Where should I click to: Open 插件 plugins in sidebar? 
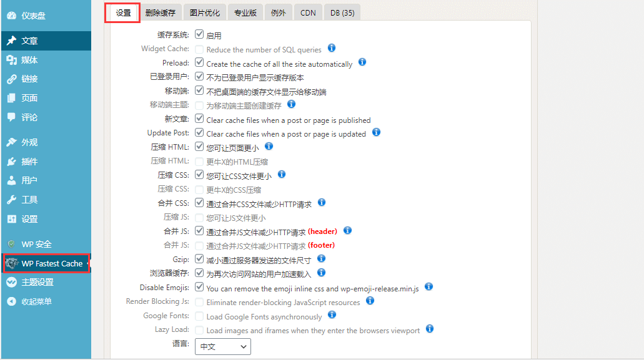29,162
